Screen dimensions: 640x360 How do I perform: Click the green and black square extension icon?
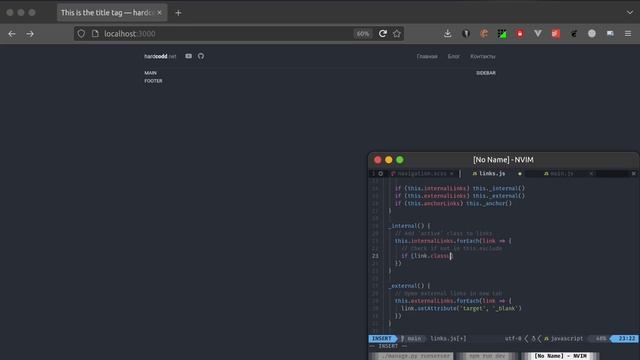click(x=502, y=34)
